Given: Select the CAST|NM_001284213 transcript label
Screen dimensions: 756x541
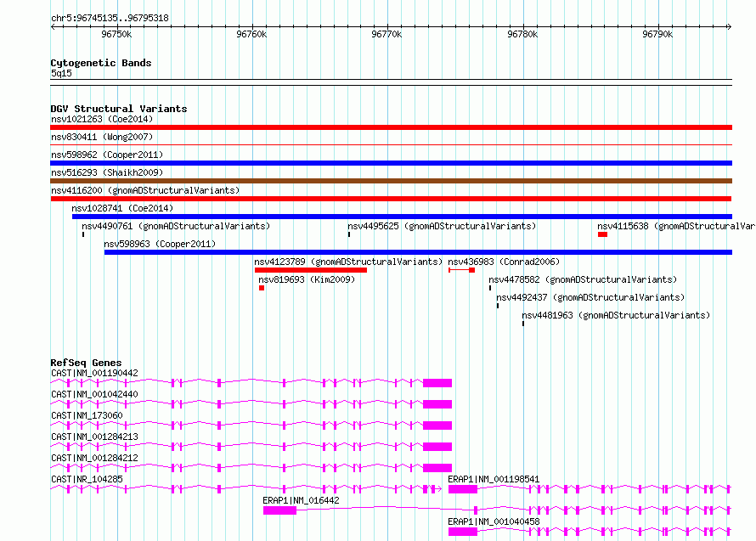Looking at the screenshot, I should tap(94, 437).
